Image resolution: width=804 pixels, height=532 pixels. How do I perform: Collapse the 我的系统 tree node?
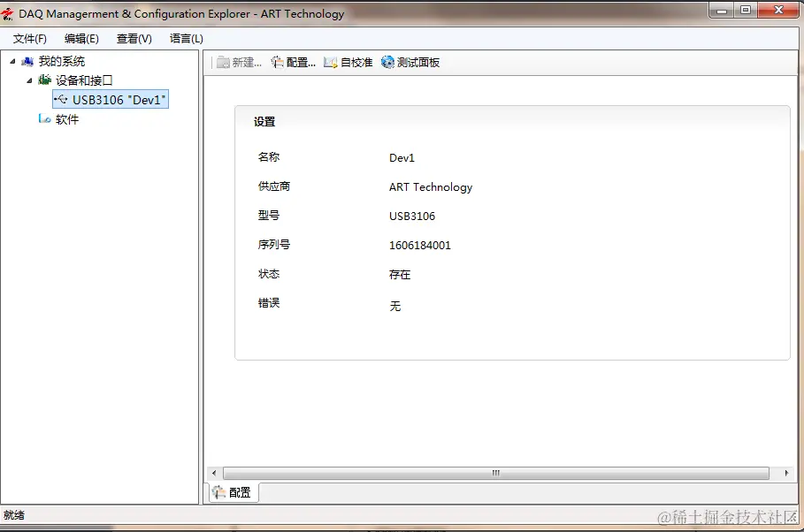12,62
